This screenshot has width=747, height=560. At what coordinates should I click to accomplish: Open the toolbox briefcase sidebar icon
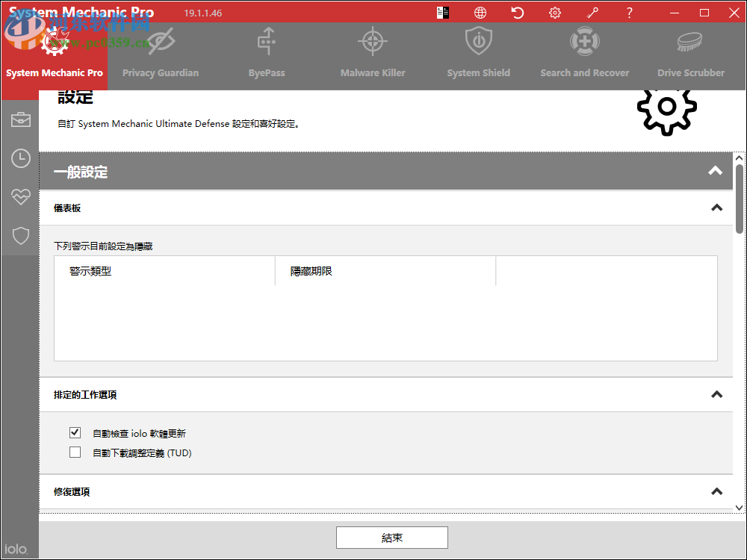pos(20,119)
